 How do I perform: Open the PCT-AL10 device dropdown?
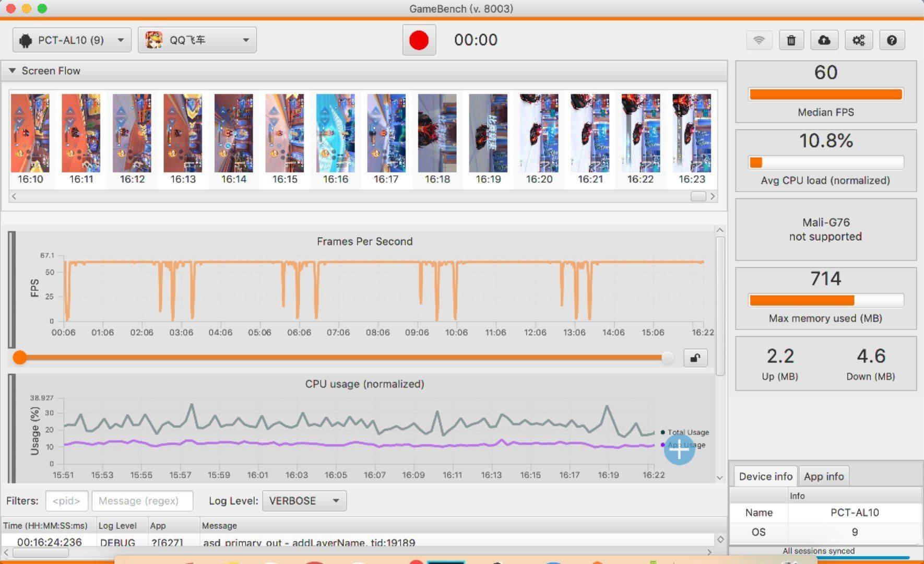[72, 40]
